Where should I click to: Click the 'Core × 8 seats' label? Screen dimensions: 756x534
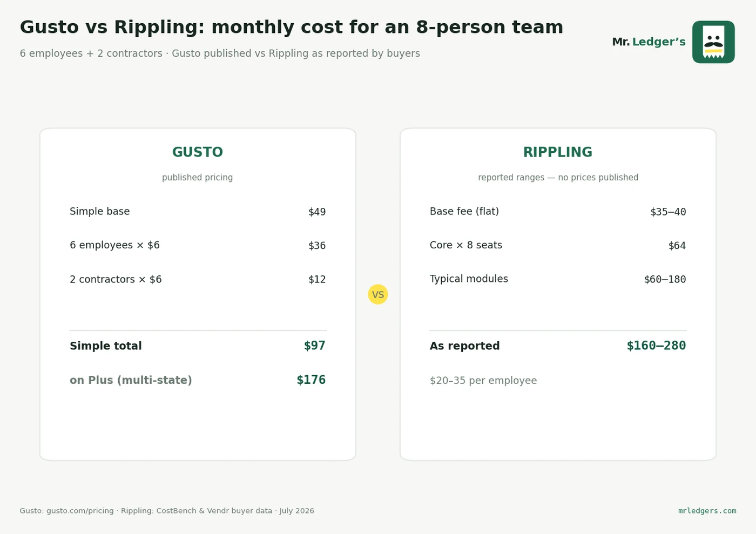[466, 245]
